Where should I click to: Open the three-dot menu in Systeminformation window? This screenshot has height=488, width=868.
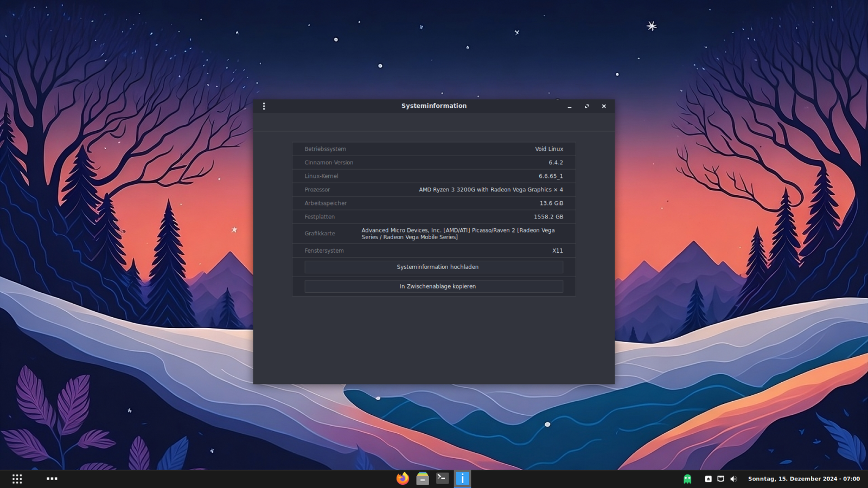pos(264,106)
